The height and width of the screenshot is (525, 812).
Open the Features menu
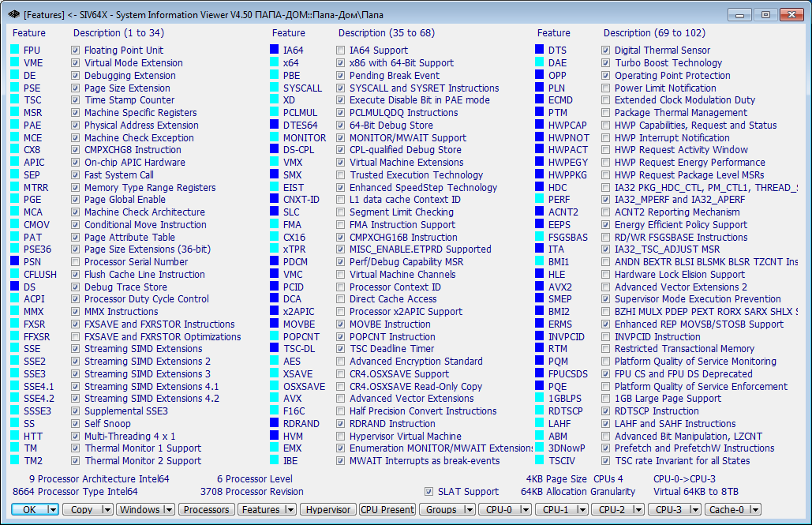click(267, 509)
